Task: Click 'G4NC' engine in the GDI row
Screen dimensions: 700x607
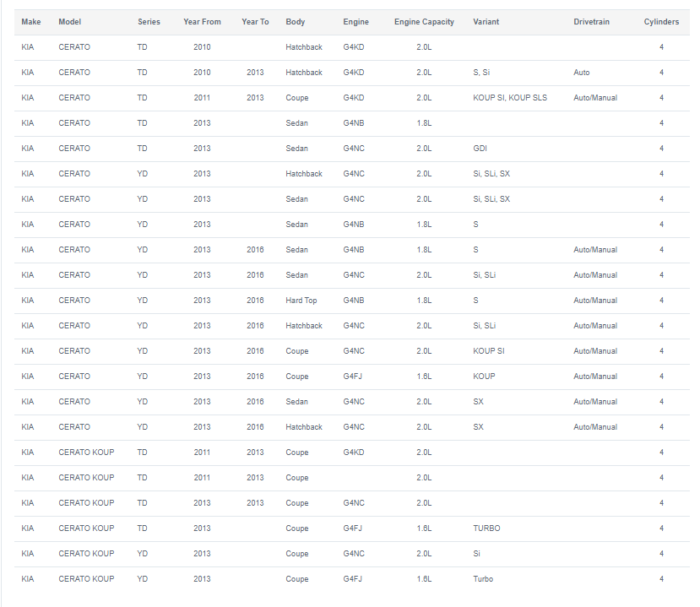Action: click(354, 148)
